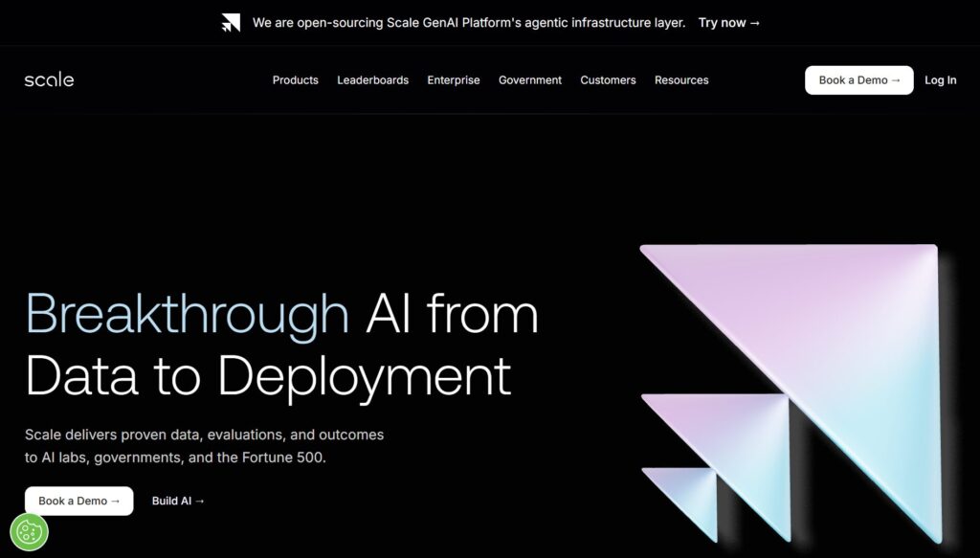Click the Log In link
Image resolution: width=980 pixels, height=558 pixels.
940,80
